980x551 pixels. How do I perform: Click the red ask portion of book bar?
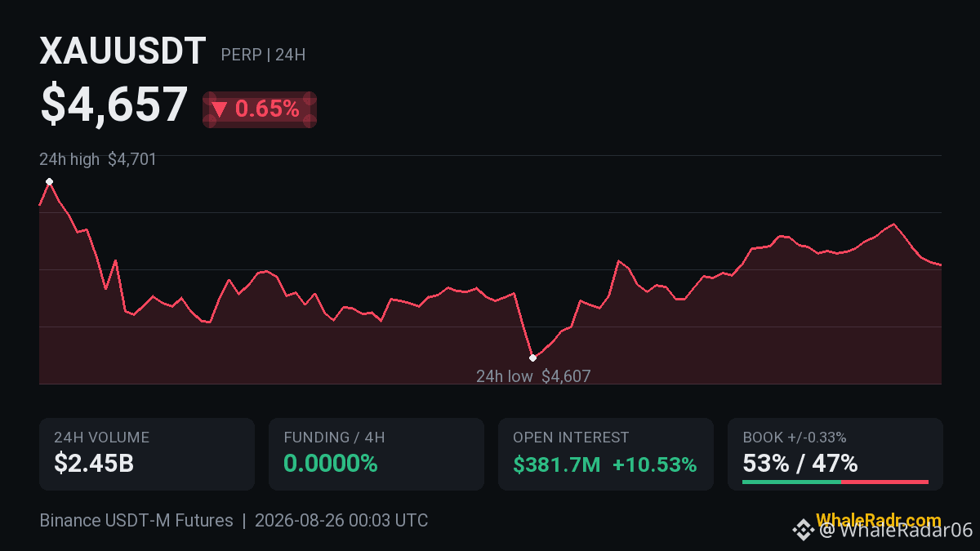tap(884, 482)
